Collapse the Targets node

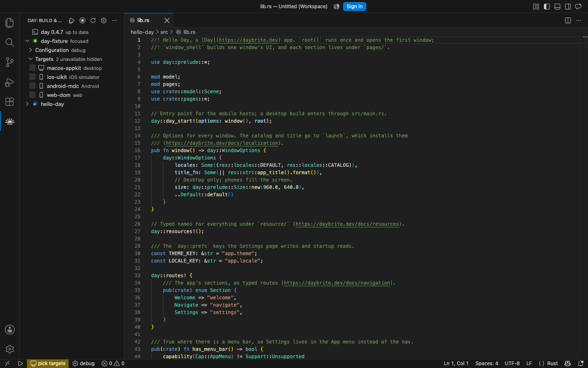[x=31, y=59]
